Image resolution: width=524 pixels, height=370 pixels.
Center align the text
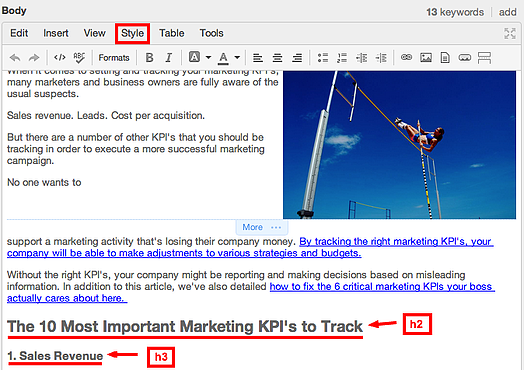click(x=277, y=58)
